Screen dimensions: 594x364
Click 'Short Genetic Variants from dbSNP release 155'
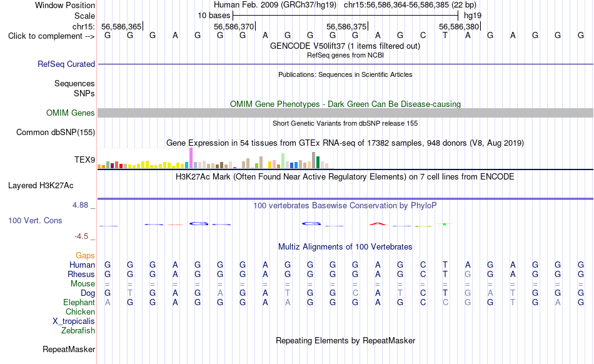[x=345, y=123]
